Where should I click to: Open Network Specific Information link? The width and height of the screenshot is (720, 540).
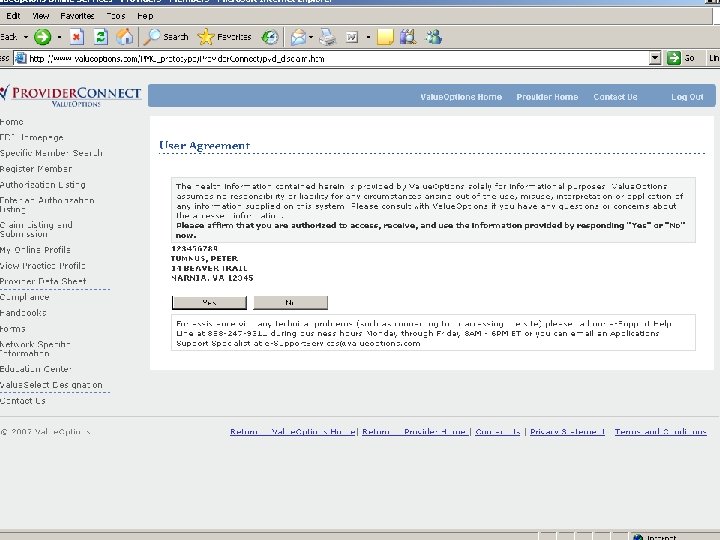35,349
